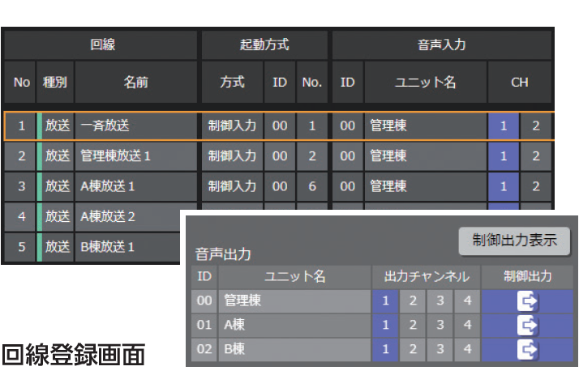579x392 pixels.
Task: Click line No 1 cell
Action: [x=21, y=126]
